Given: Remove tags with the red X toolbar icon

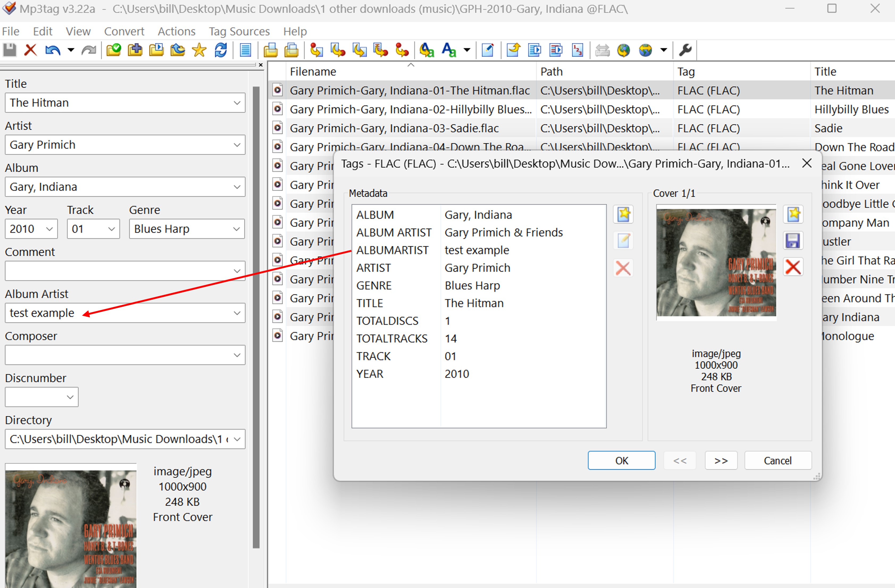Looking at the screenshot, I should tap(30, 50).
